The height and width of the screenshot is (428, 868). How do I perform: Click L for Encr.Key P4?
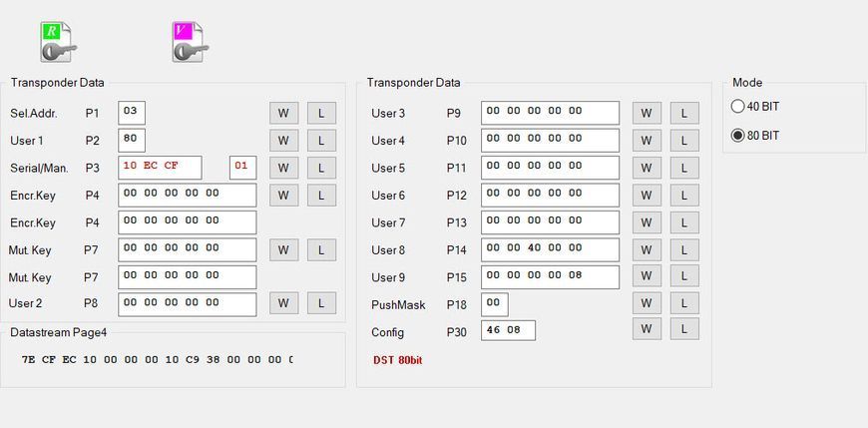click(x=321, y=195)
